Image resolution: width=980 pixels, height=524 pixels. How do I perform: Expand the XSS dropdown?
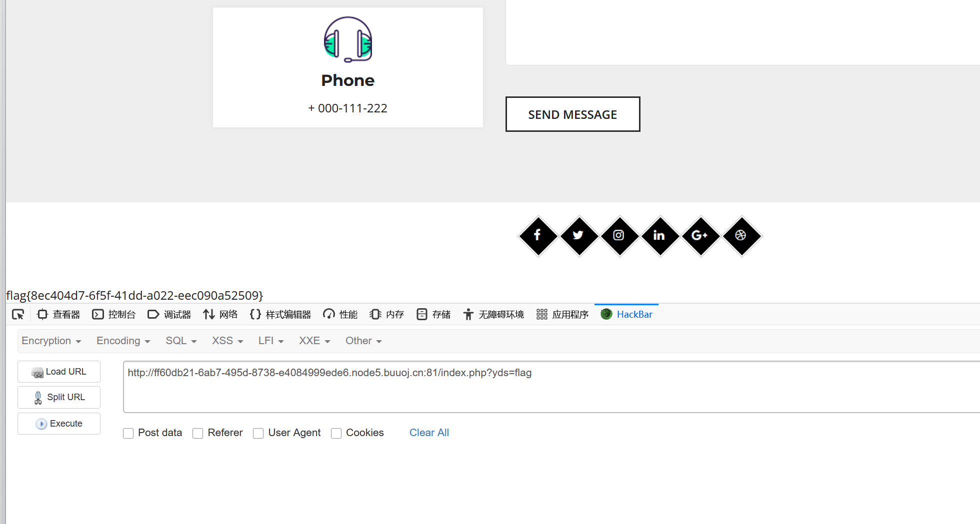point(227,341)
